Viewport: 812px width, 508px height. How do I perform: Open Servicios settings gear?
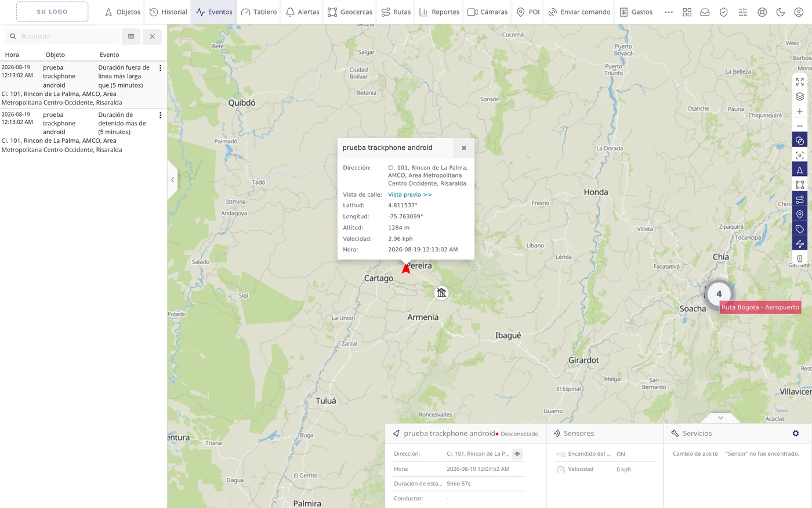pos(796,433)
